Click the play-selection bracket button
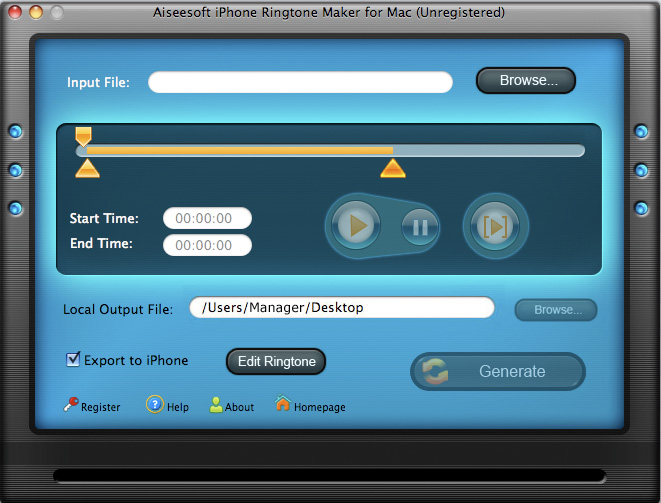Image resolution: width=661 pixels, height=503 pixels. tap(495, 226)
